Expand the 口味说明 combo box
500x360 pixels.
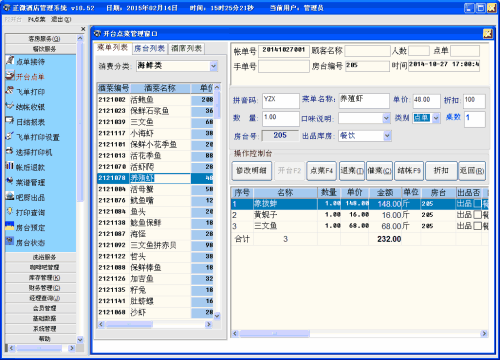[x=386, y=118]
